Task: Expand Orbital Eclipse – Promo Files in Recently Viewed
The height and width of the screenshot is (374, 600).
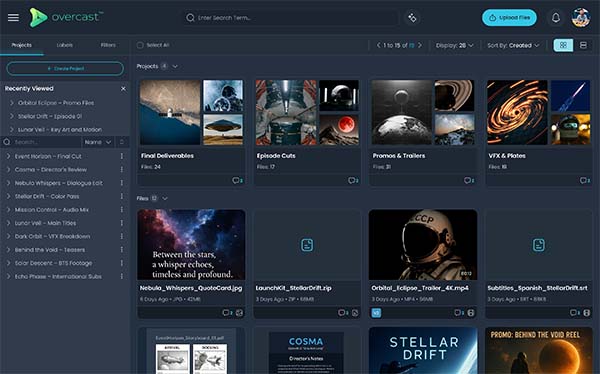Action: [11, 103]
